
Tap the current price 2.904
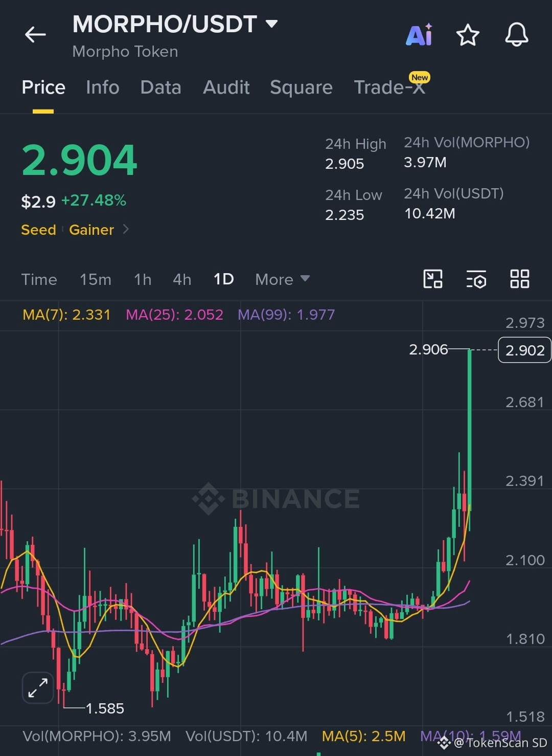pyautogui.click(x=79, y=160)
